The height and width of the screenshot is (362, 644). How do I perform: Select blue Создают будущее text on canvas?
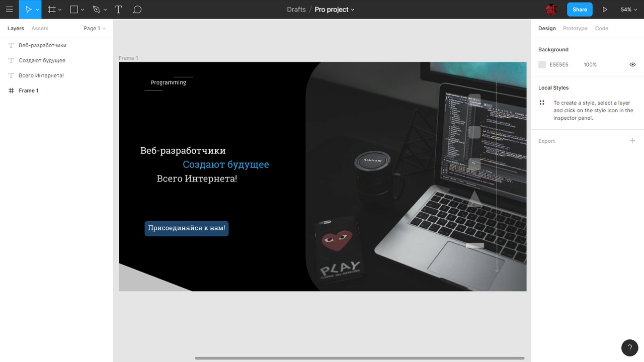pos(226,164)
